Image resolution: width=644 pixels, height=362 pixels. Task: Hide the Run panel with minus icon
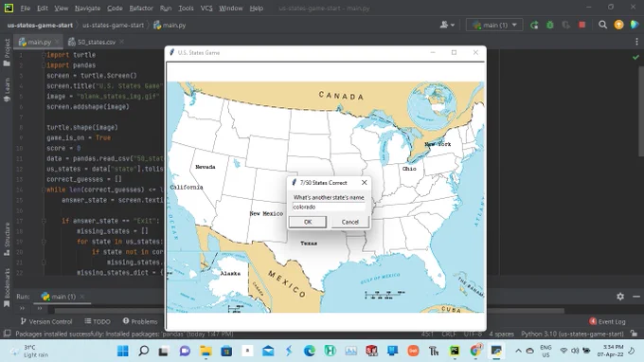click(636, 297)
